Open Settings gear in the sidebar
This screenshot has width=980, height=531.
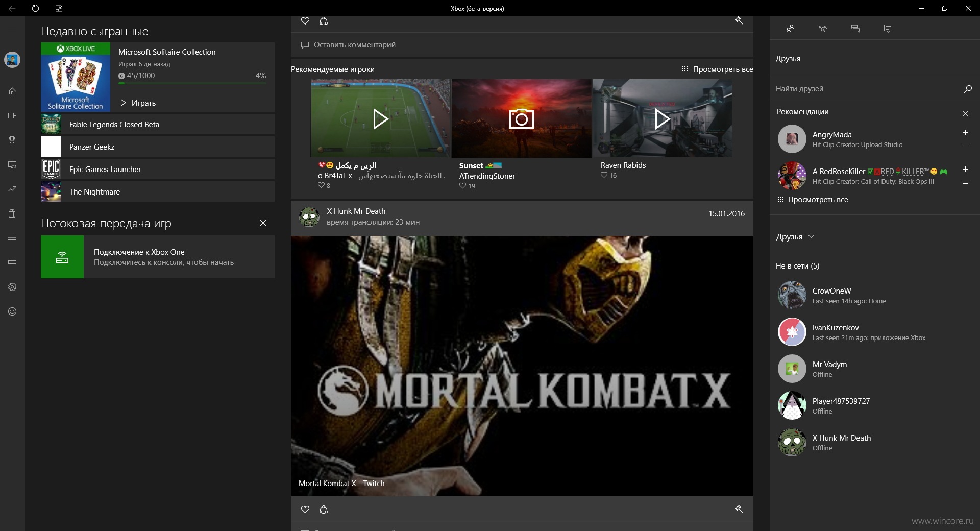[x=12, y=287]
